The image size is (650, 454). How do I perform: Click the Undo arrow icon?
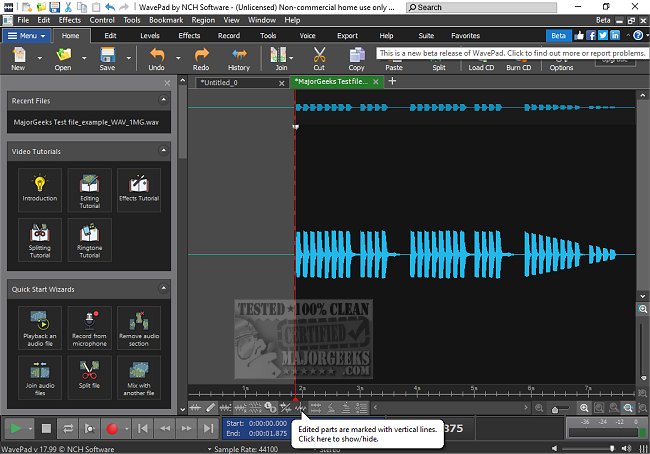[156, 54]
